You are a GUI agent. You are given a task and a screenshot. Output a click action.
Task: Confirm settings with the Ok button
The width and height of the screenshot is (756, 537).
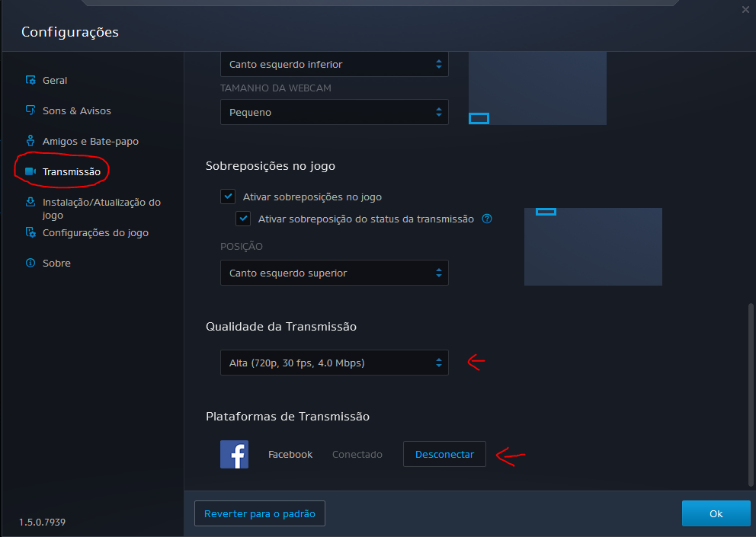716,513
